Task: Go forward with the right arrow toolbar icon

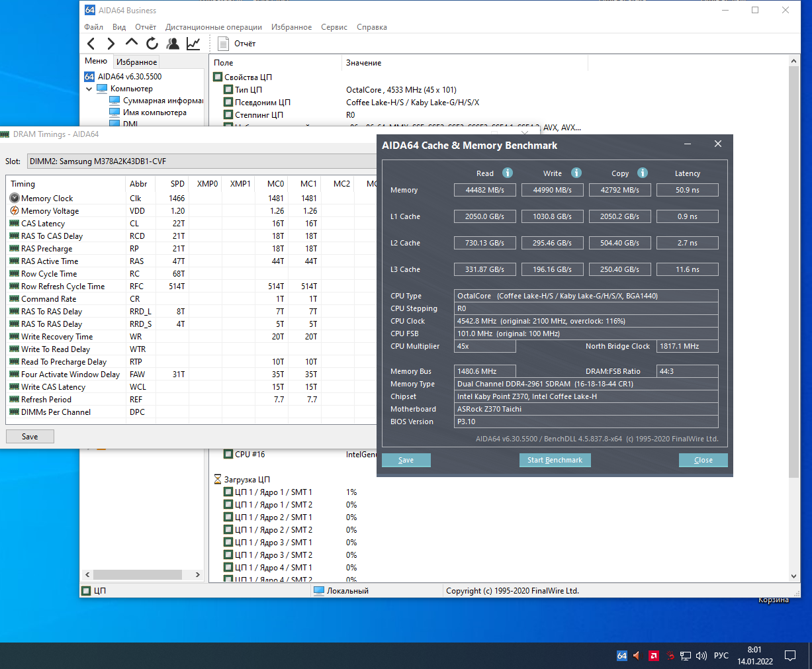Action: 111,44
